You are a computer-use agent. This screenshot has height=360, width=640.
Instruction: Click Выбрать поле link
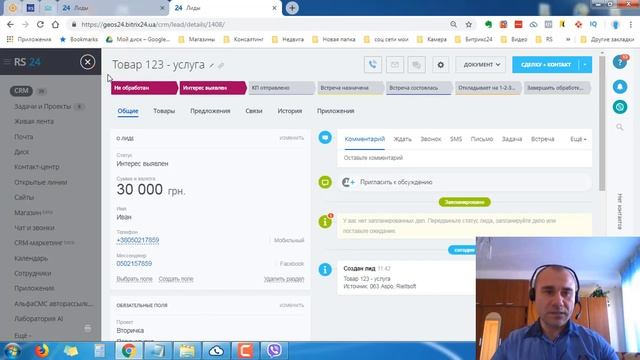(134, 279)
